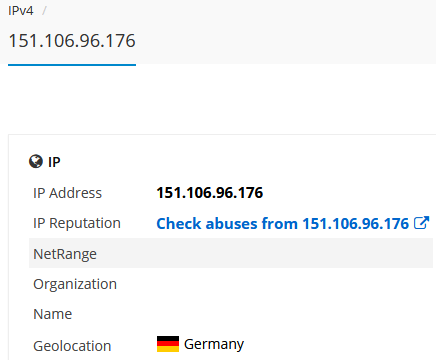Click the bold IP address value 151.106.96.176
Screen dimensions: 436x360
click(210, 193)
